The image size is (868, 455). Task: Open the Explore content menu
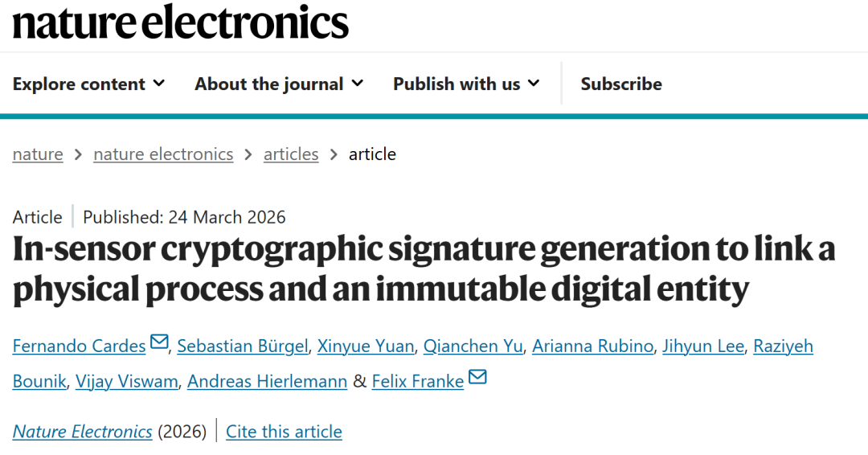coord(88,84)
